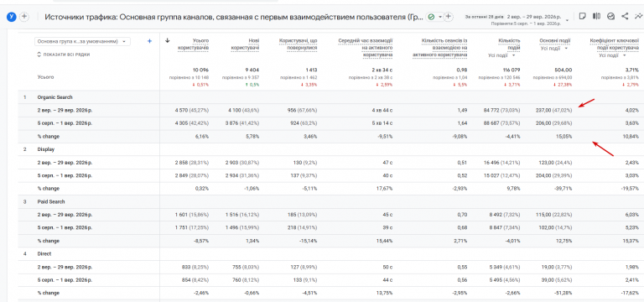The image size is (644, 302).
Task: Click the sort descending arrow in header
Action: [168, 40]
